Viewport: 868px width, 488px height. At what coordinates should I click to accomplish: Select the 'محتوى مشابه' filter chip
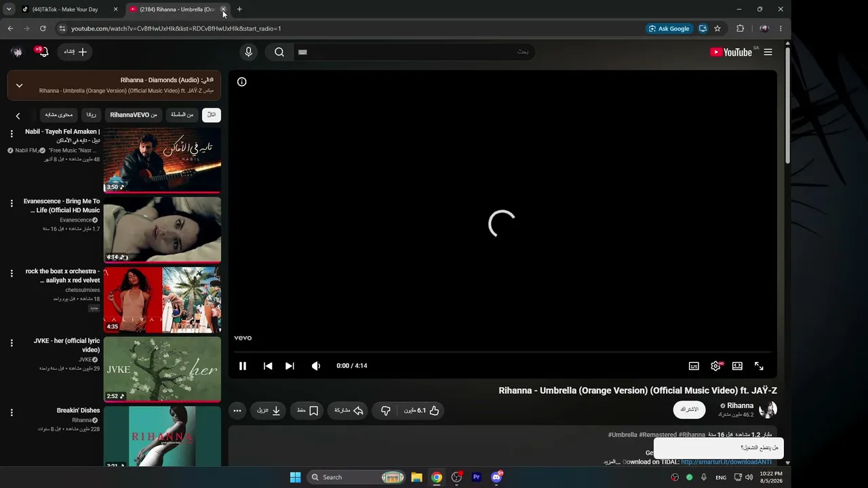58,115
